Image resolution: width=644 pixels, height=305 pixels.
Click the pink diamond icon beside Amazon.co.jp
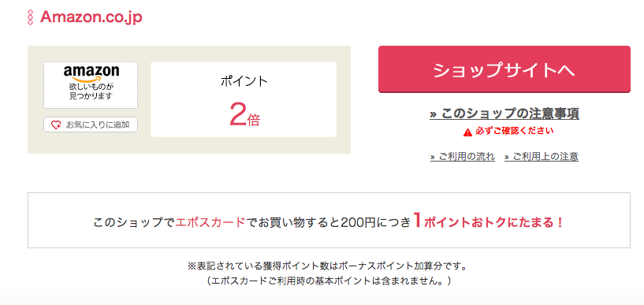pyautogui.click(x=30, y=17)
